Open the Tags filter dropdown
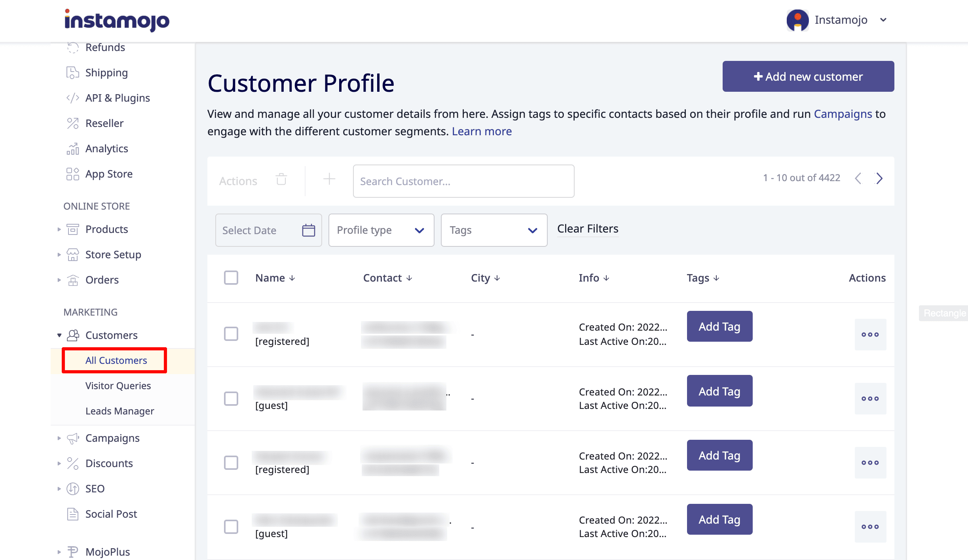The image size is (968, 560). 494,230
